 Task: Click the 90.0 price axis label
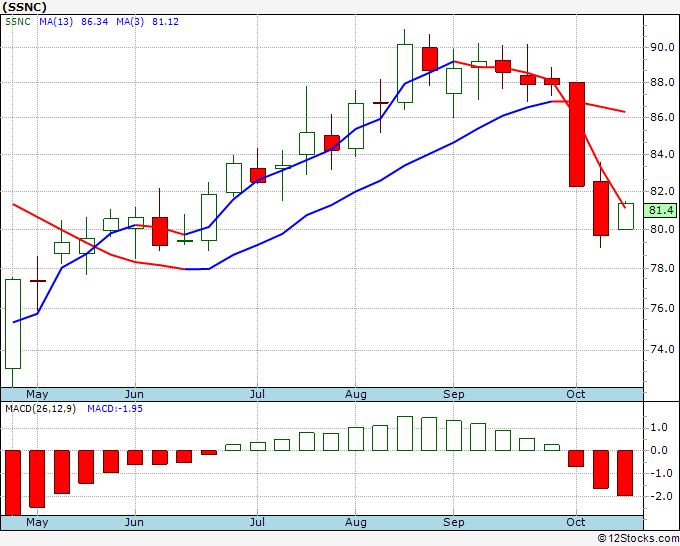click(662, 47)
